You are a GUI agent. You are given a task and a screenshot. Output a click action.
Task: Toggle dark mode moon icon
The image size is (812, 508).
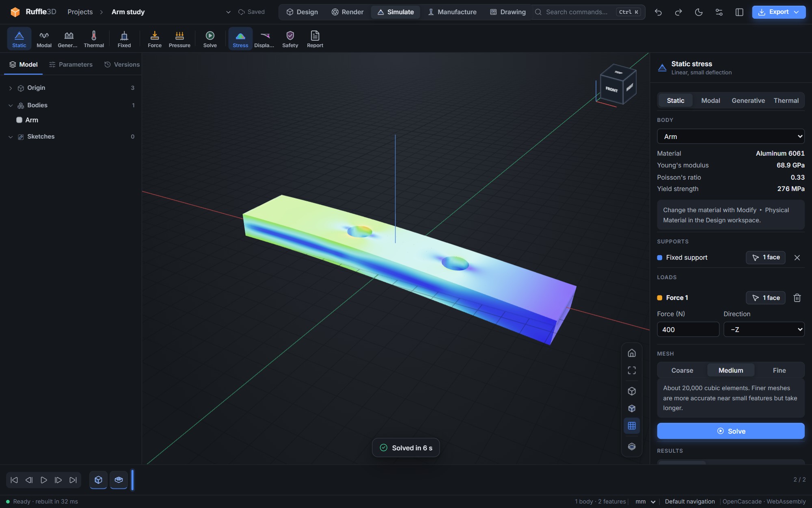(x=699, y=12)
